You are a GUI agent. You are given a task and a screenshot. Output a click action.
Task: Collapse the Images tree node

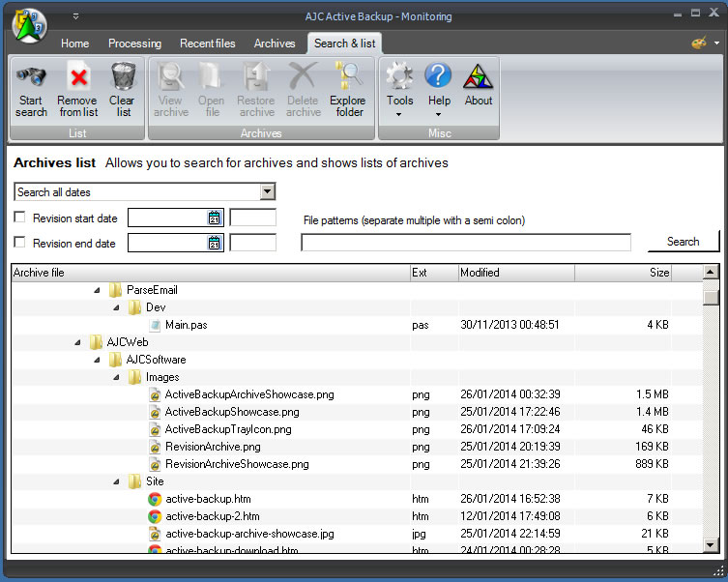click(x=116, y=378)
